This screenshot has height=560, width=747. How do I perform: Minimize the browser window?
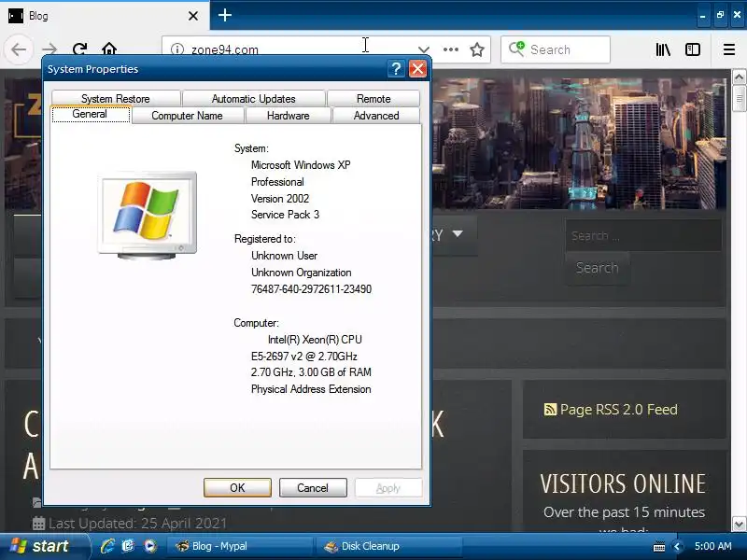(x=702, y=16)
